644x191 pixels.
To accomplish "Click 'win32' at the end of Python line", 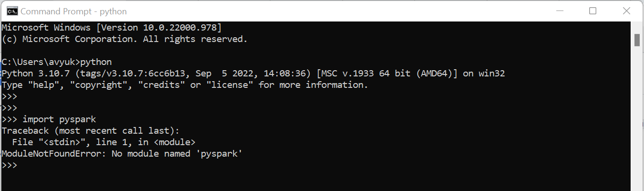I will (x=491, y=74).
